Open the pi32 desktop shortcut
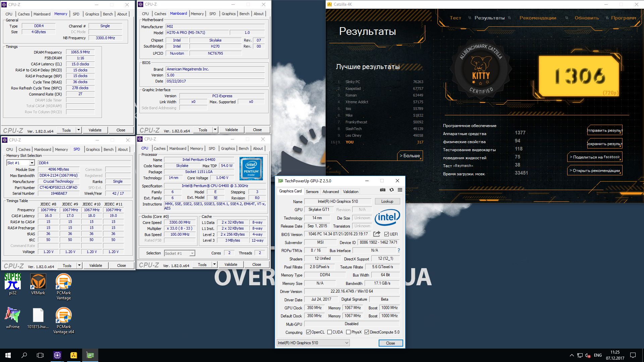The image size is (644, 362). pyautogui.click(x=13, y=284)
